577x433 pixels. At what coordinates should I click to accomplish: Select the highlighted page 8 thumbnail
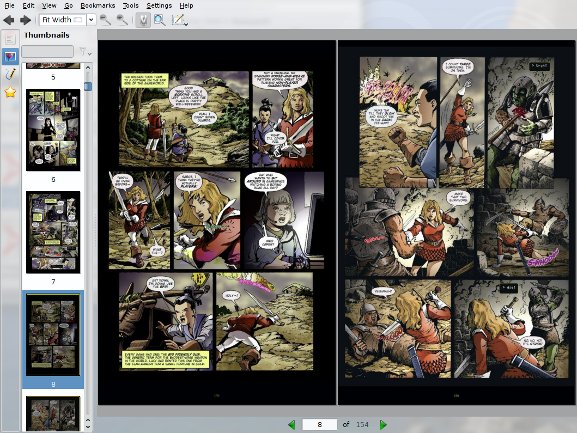(x=53, y=334)
